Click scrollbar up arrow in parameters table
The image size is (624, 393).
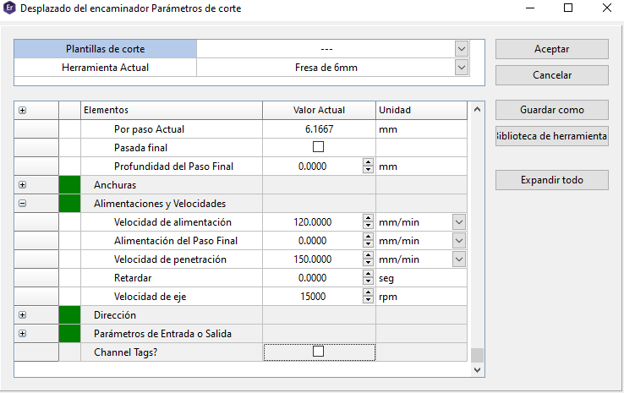477,109
